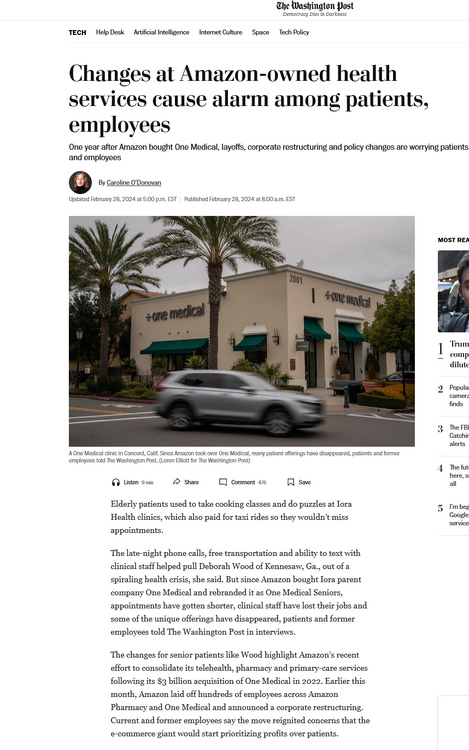Open the Space section link

coord(261,32)
